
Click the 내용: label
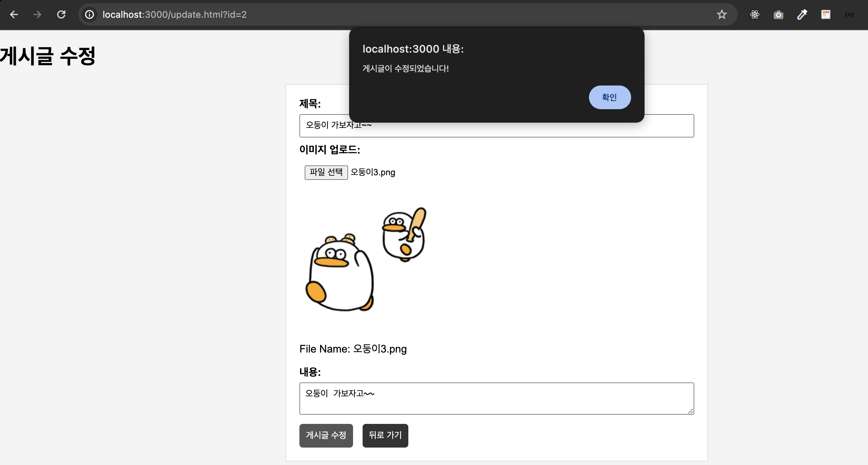click(310, 372)
